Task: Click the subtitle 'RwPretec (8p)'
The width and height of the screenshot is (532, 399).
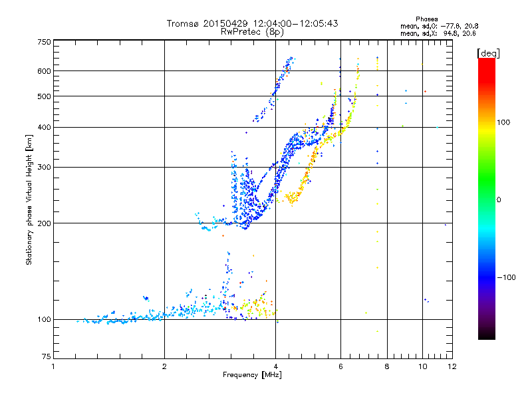Action: pyautogui.click(x=252, y=32)
